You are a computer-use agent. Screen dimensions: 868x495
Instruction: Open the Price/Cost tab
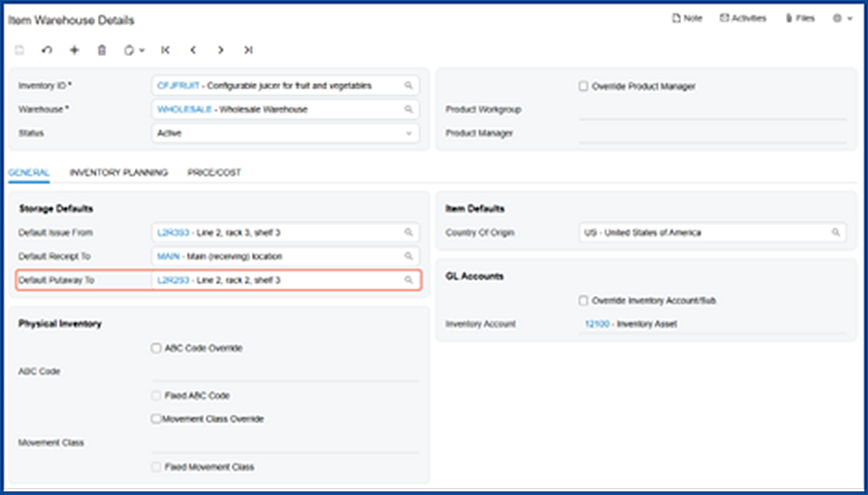point(214,173)
